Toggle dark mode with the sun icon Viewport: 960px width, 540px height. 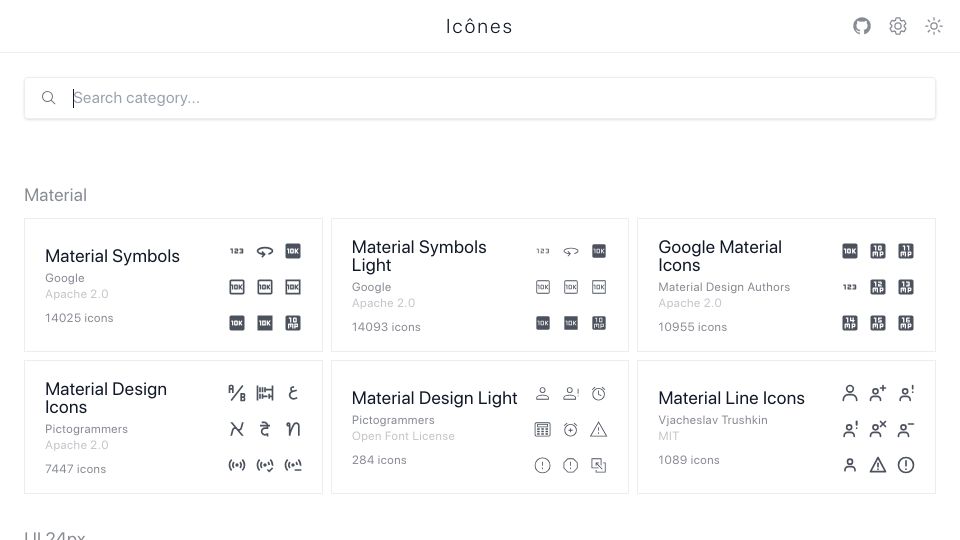pos(934,26)
